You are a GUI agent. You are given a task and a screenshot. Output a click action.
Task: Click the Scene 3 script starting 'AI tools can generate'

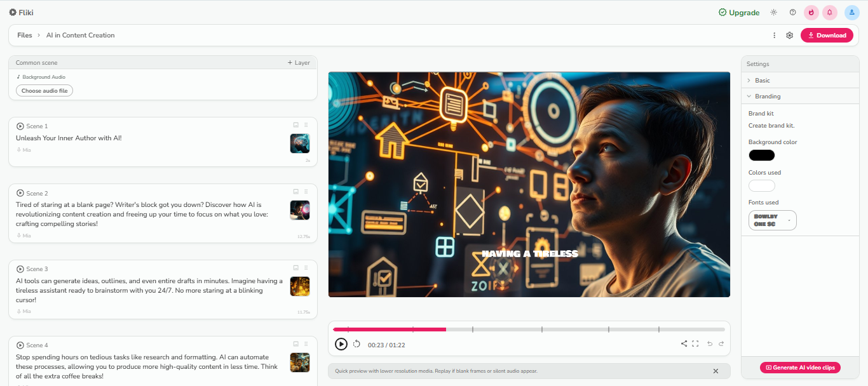pos(149,291)
